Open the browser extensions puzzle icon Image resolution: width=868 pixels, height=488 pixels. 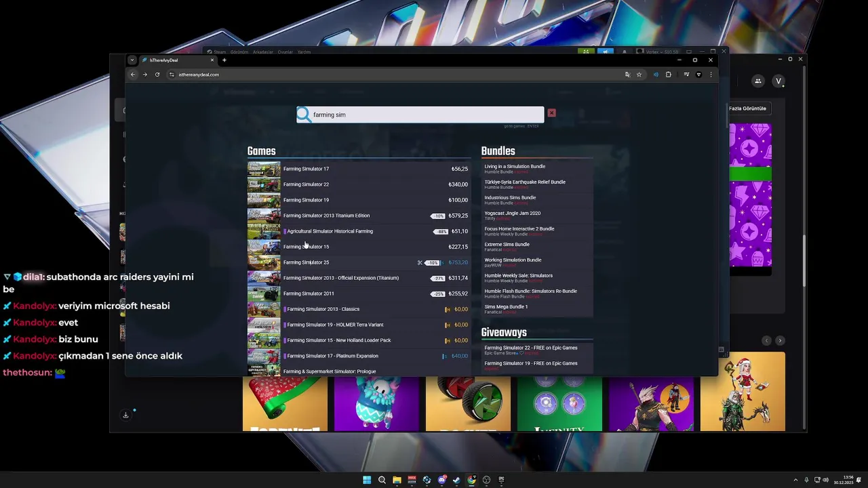(x=669, y=75)
